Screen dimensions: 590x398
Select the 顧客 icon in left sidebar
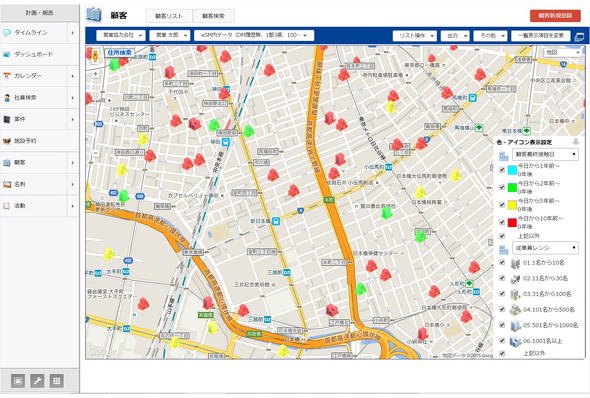7,163
